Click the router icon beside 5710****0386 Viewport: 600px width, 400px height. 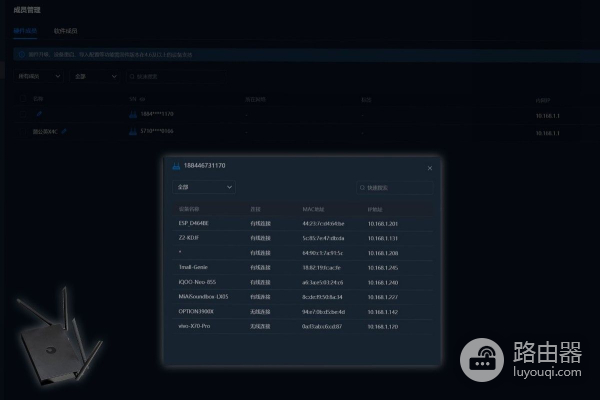click(132, 130)
